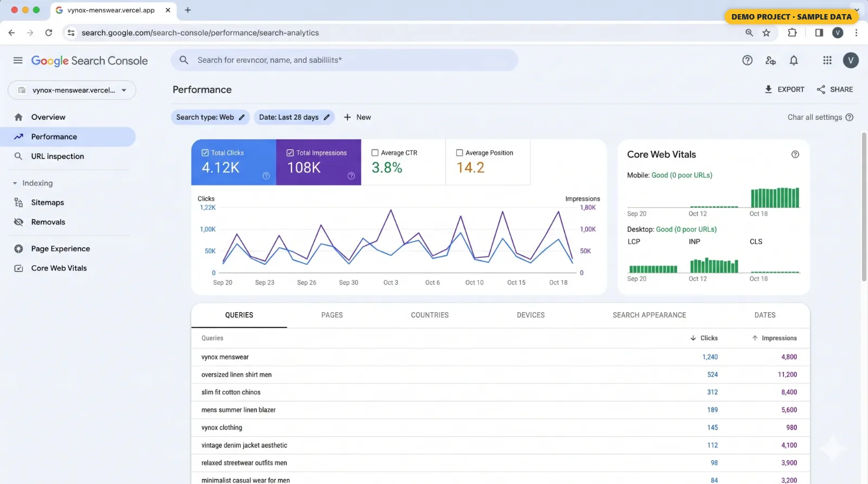The height and width of the screenshot is (484, 868).
Task: Enable the Average Position checkbox
Action: [x=459, y=153]
